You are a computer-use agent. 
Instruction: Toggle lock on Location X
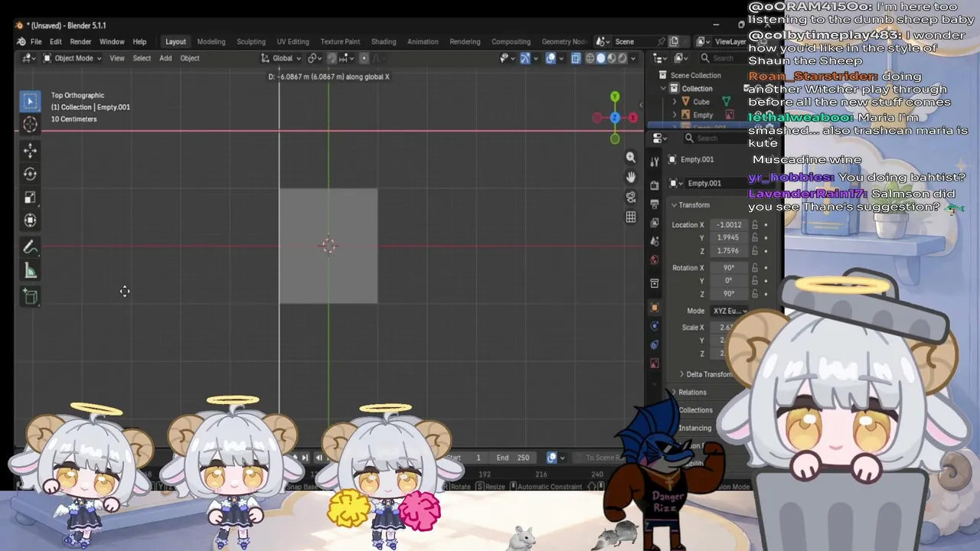tap(755, 225)
